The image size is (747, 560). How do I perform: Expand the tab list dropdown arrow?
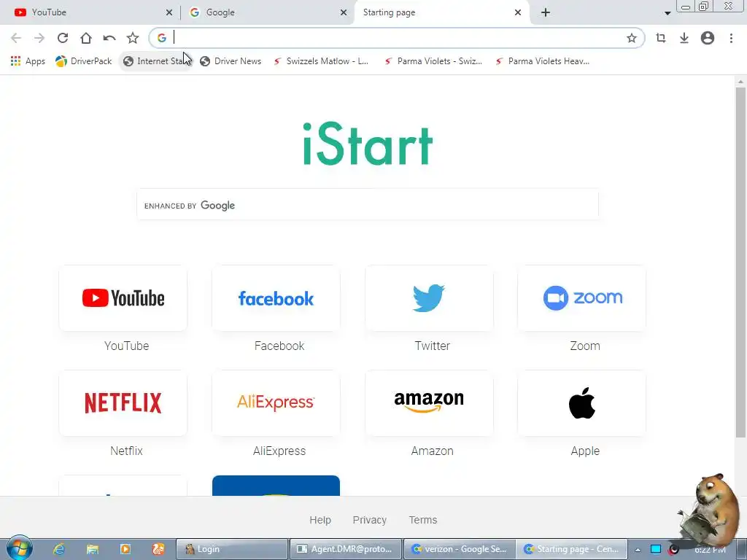click(667, 13)
